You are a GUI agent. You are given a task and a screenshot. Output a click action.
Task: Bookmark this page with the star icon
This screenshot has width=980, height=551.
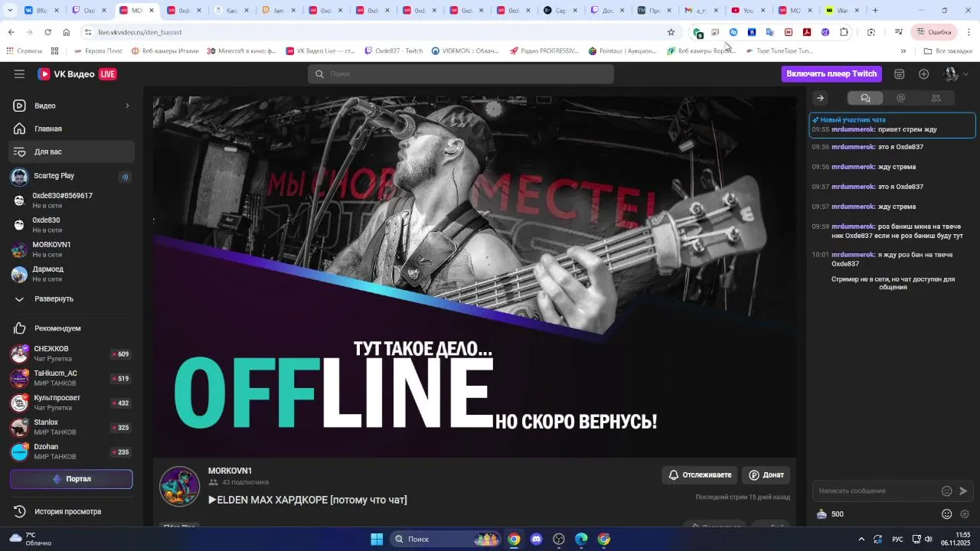pyautogui.click(x=671, y=32)
